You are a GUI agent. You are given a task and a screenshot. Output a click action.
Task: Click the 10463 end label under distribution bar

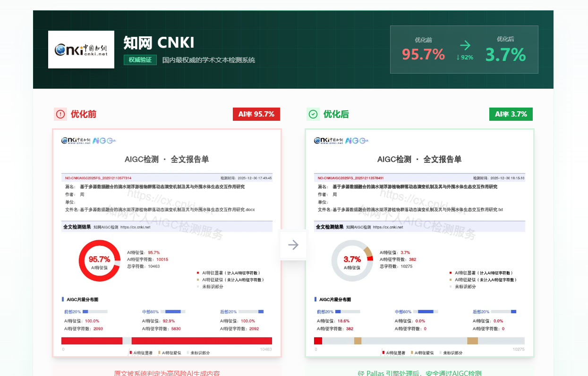coord(266,350)
